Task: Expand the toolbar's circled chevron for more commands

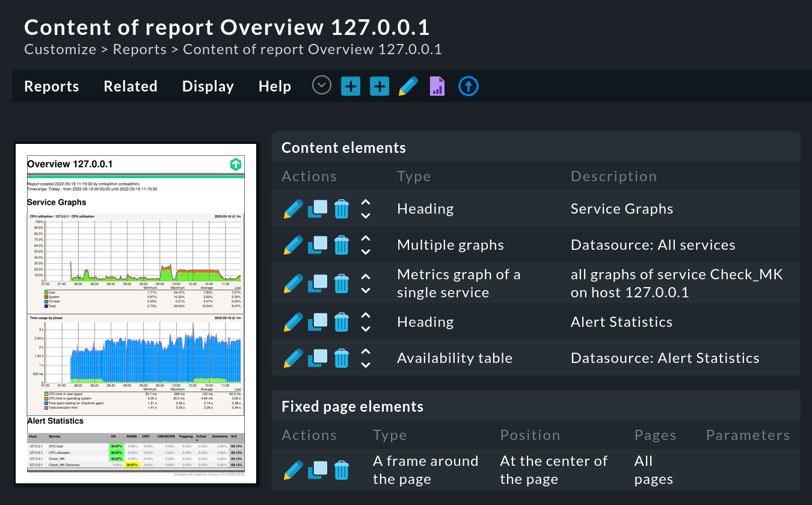Action: (321, 85)
